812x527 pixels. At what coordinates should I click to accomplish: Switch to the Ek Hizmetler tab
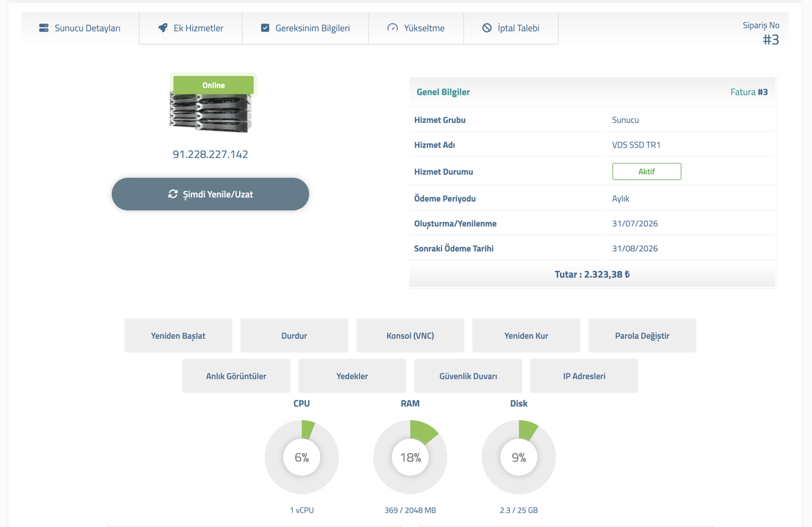pos(191,28)
